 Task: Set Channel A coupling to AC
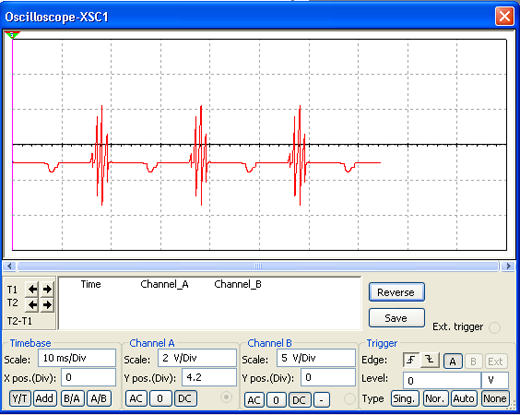136,398
